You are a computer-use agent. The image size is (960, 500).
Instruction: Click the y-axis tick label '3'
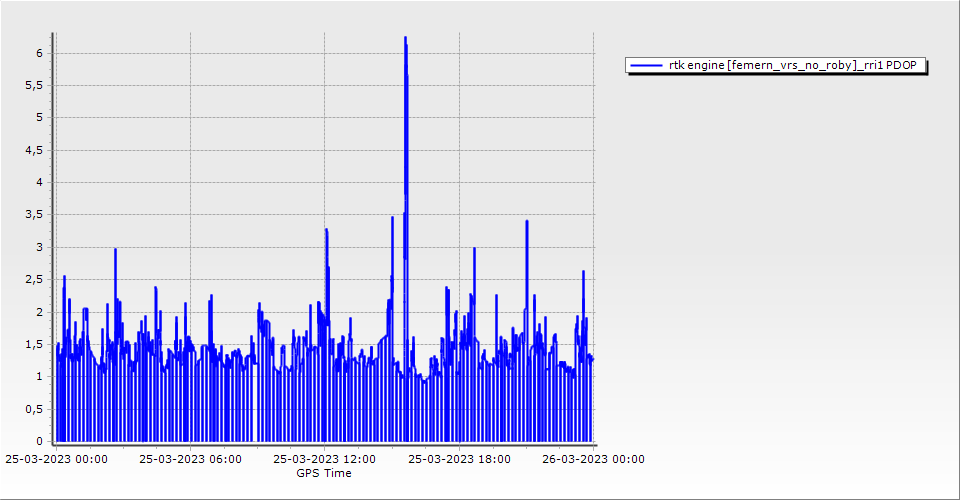click(40, 247)
